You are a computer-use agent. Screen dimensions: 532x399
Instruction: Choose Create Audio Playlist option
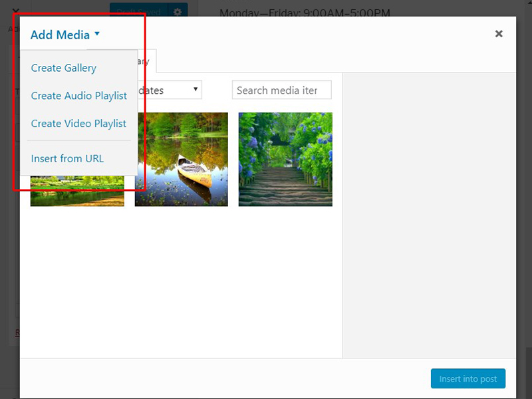[x=79, y=96]
